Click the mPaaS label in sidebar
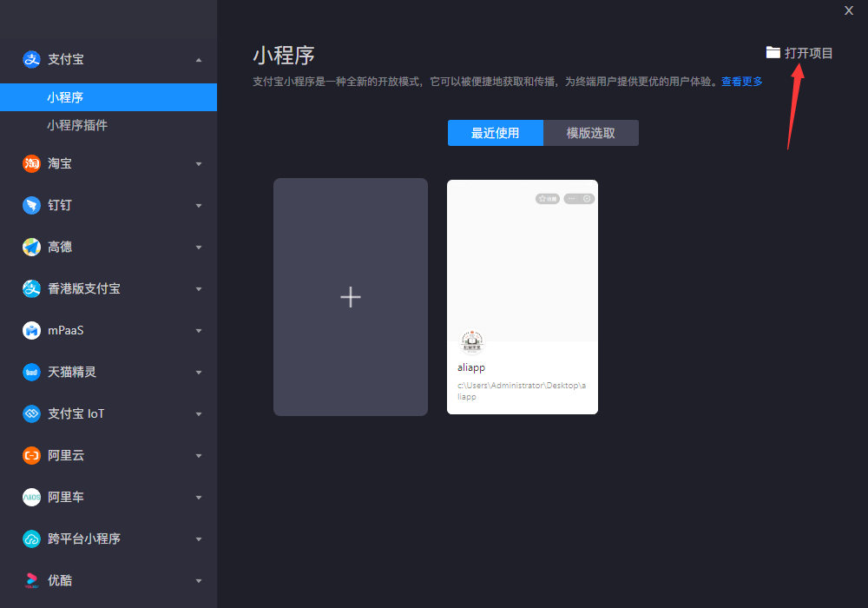Viewport: 868px width, 608px height. (x=65, y=330)
